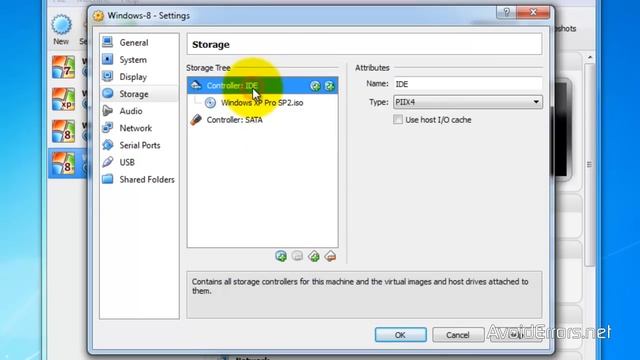Select third VM with 8 icon in VirtualBox list

(x=64, y=131)
